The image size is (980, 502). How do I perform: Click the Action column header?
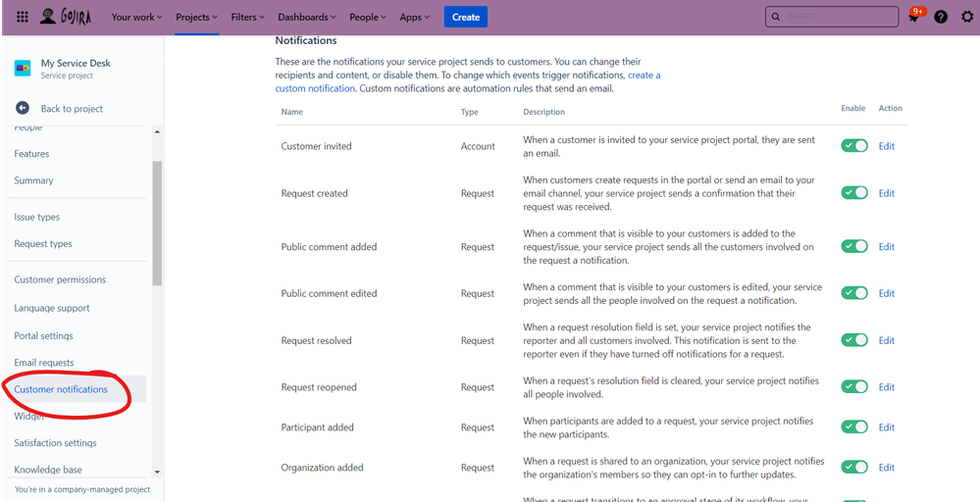(891, 108)
